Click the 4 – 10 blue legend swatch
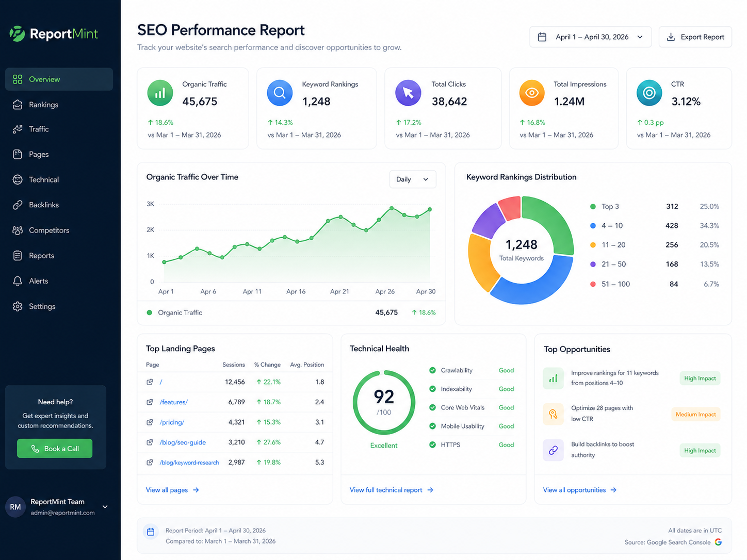Image resolution: width=747 pixels, height=560 pixels. point(593,225)
